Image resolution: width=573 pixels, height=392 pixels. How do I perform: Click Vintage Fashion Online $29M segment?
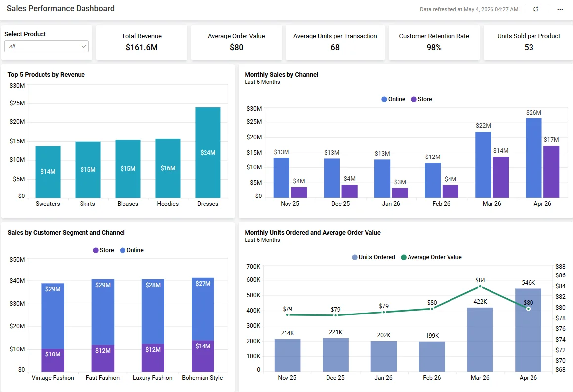(x=53, y=316)
